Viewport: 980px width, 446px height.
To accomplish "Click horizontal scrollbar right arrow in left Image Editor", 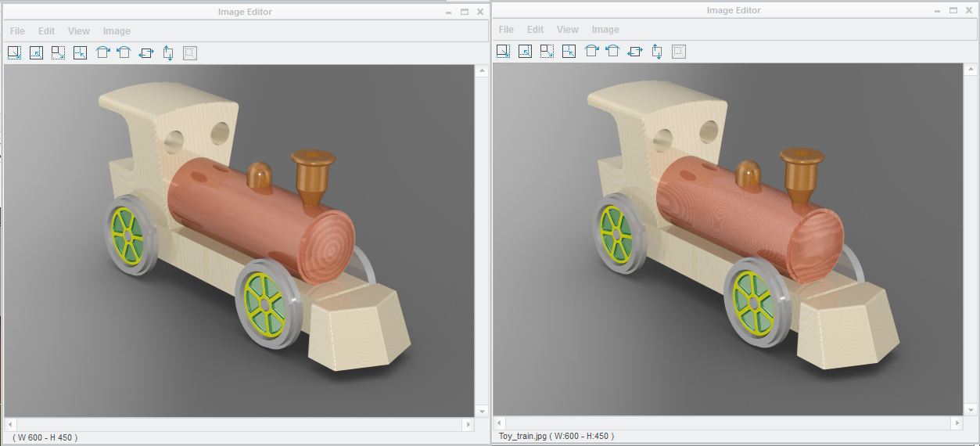I will coord(468,424).
